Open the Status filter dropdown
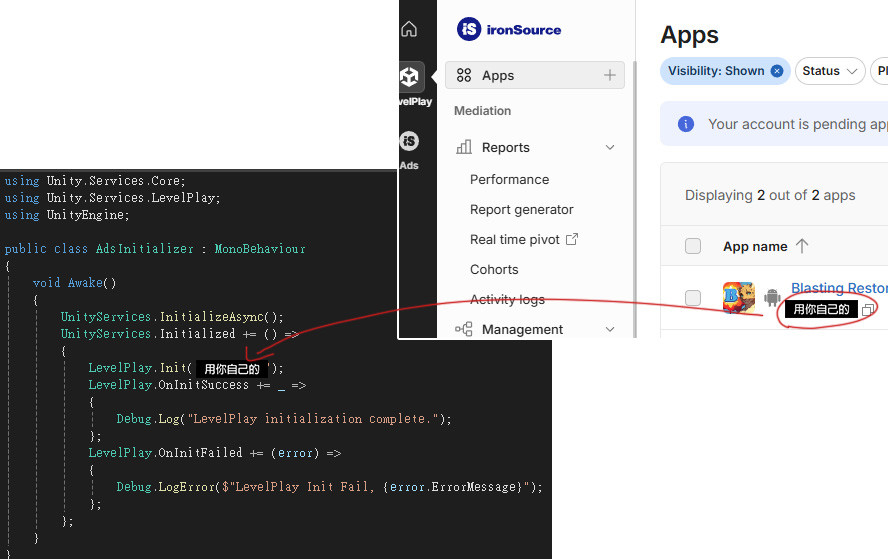 (830, 71)
